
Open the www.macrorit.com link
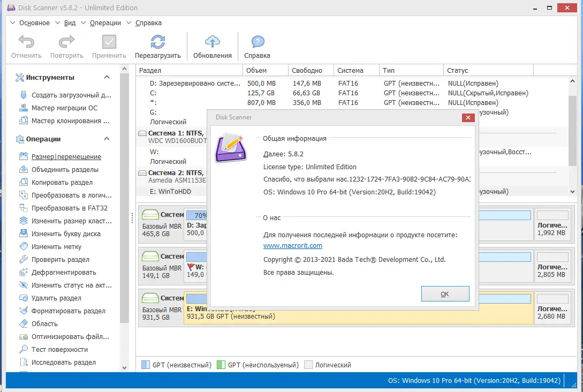tap(293, 245)
